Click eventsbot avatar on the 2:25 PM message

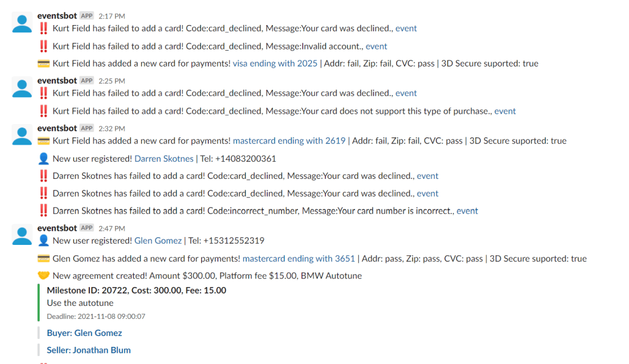[x=23, y=89]
